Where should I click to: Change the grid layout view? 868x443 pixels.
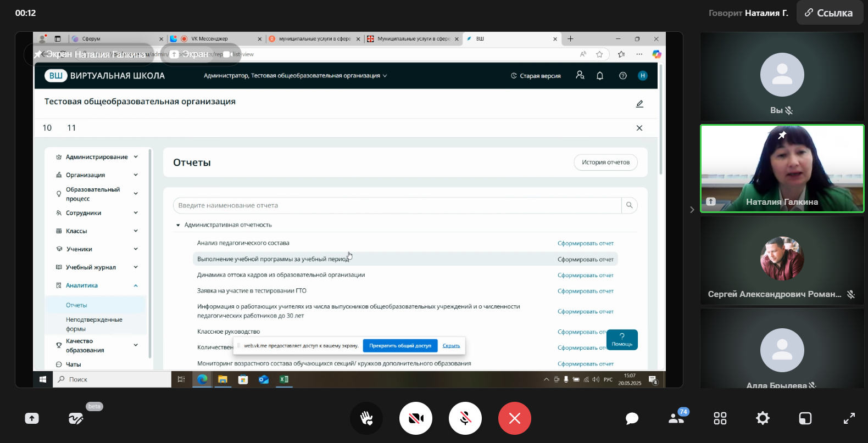720,418
